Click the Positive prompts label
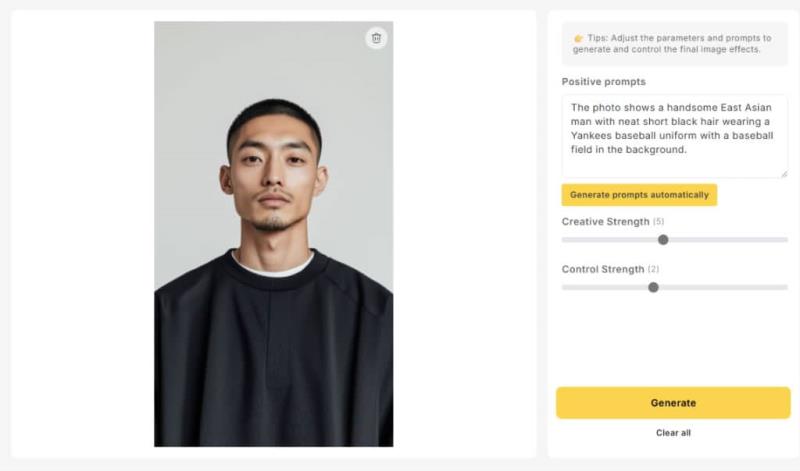 (604, 82)
